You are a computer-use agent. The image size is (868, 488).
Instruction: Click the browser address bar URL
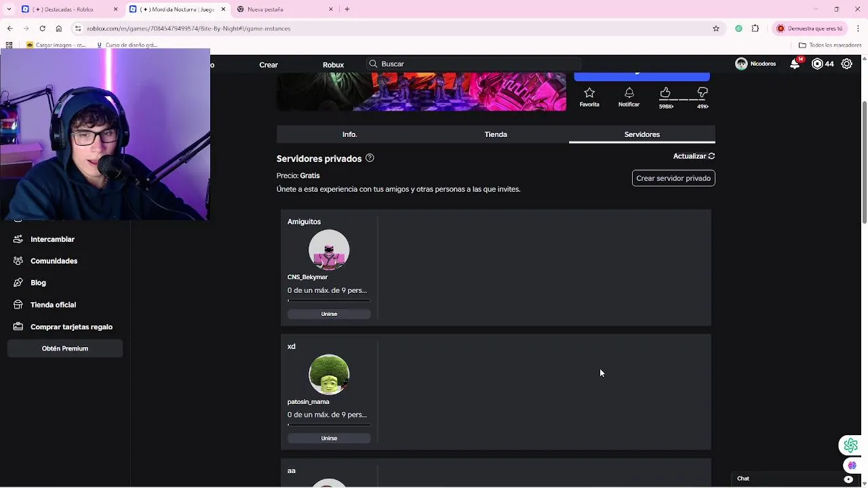[x=189, y=28]
